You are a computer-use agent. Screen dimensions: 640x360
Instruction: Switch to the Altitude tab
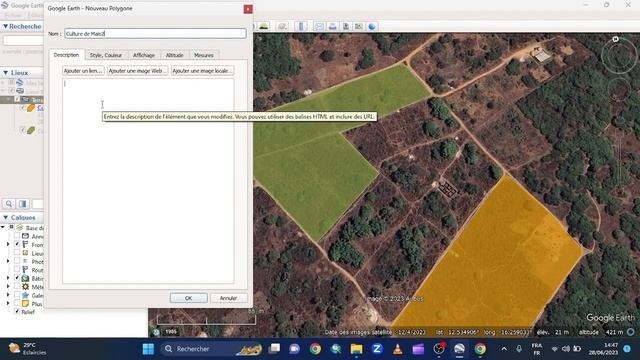(174, 55)
